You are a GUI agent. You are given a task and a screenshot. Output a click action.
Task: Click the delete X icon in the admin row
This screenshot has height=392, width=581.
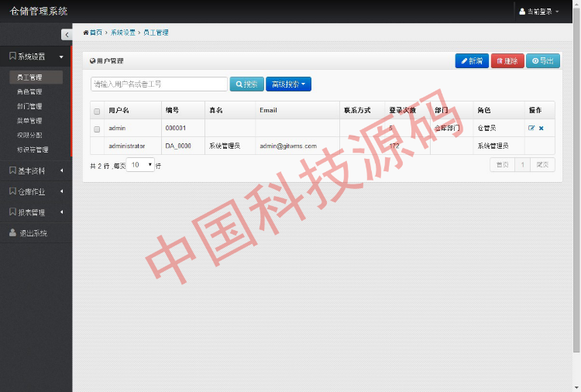541,128
